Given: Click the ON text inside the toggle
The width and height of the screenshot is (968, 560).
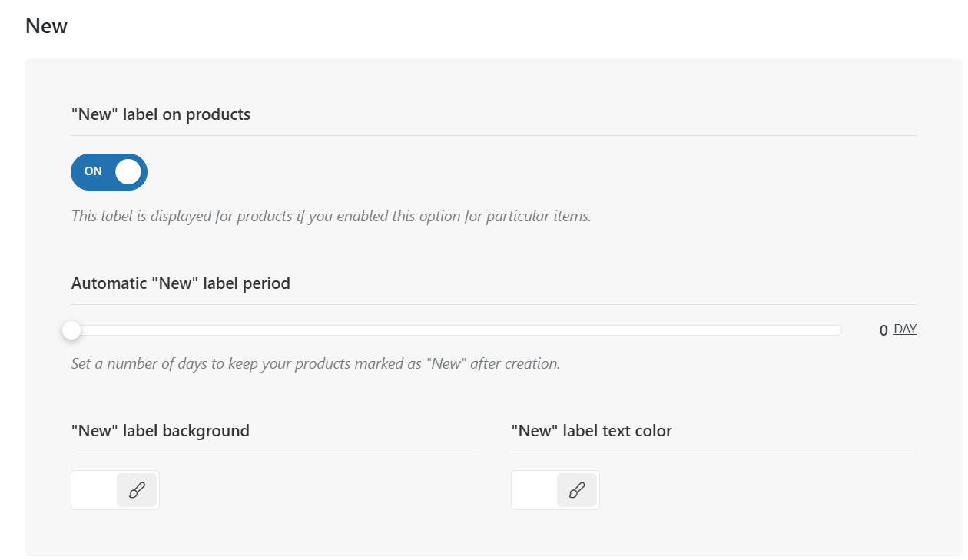Looking at the screenshot, I should (x=93, y=171).
